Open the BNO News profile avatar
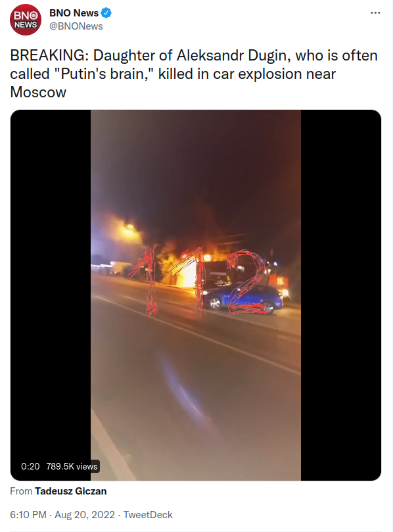 point(26,20)
